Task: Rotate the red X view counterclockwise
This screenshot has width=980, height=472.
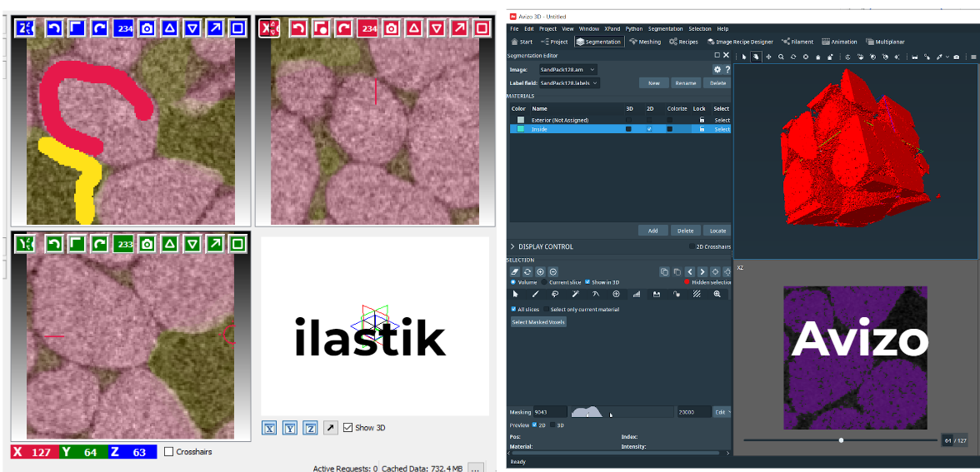Action: click(298, 28)
